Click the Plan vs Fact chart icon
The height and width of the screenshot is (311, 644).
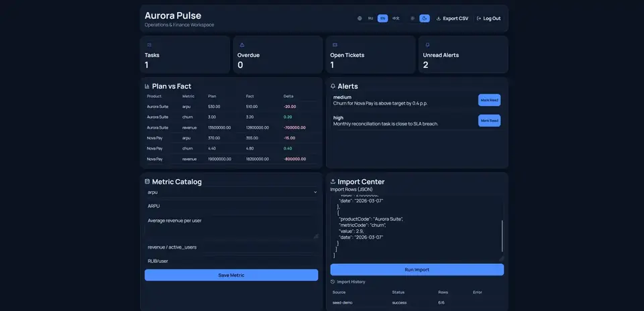(147, 86)
